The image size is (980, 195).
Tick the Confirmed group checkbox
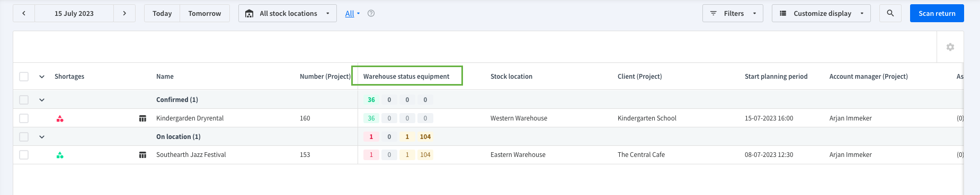pyautogui.click(x=24, y=100)
